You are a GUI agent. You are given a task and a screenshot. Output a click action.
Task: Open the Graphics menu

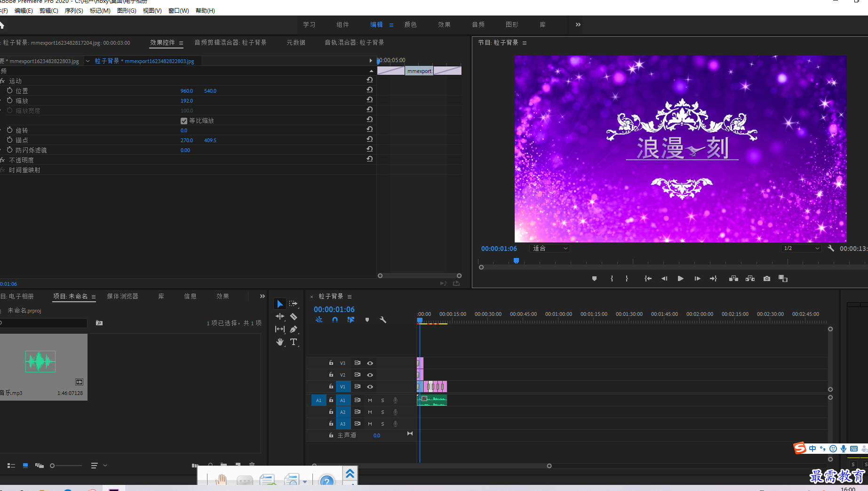[x=127, y=10]
